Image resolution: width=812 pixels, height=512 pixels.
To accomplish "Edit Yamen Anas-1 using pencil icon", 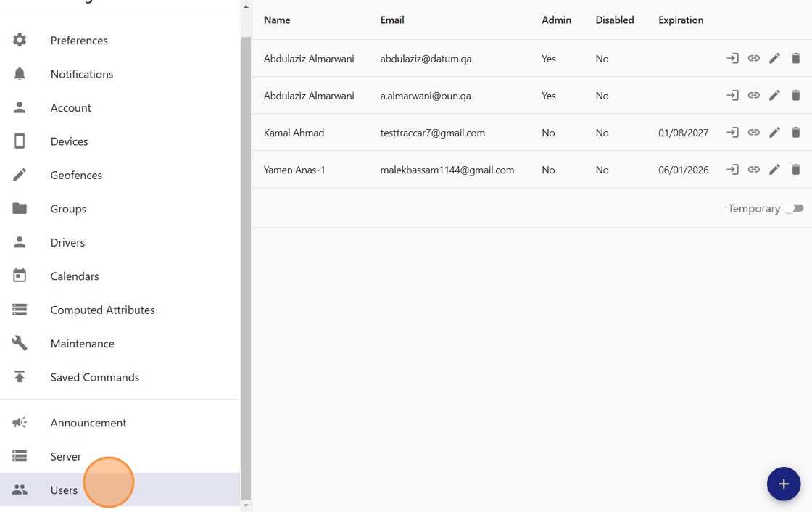I will 774,170.
